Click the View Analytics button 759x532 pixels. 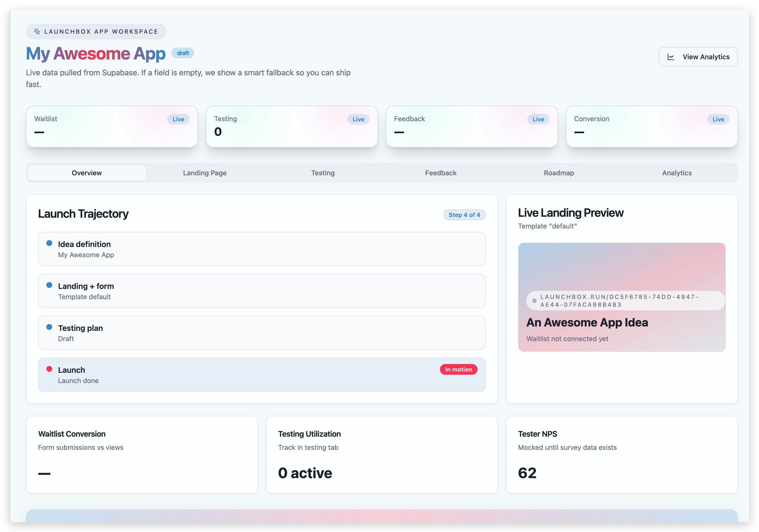698,57
